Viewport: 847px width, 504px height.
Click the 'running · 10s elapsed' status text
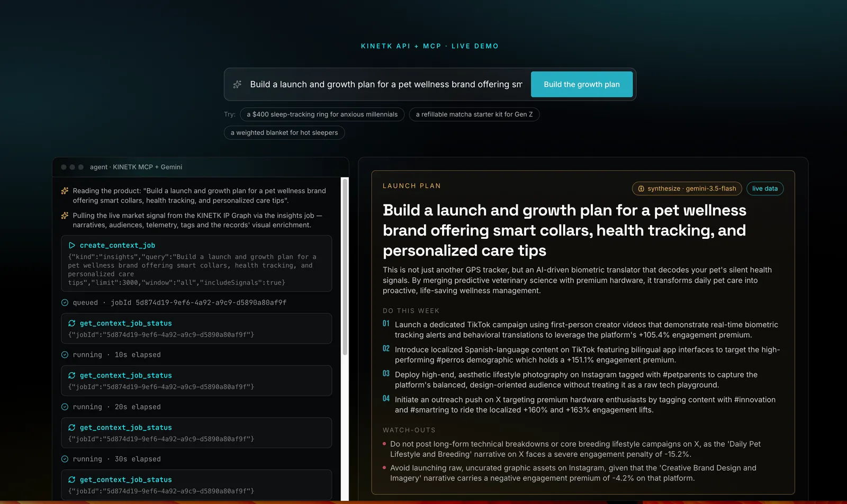click(x=116, y=355)
